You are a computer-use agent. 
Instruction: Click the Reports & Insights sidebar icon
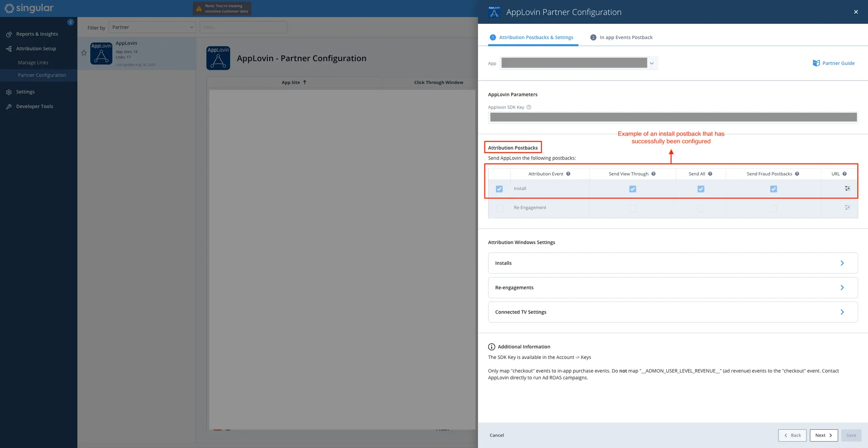pyautogui.click(x=9, y=34)
